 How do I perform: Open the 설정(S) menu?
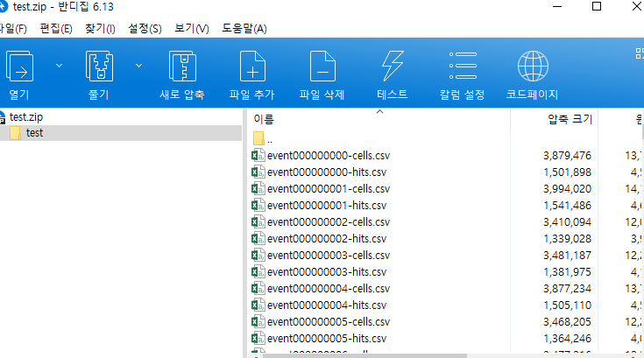pyautogui.click(x=145, y=29)
